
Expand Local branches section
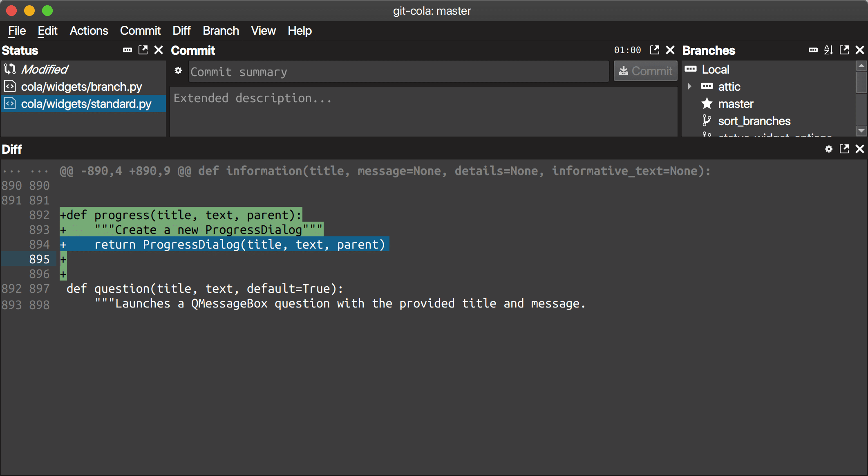coord(714,70)
